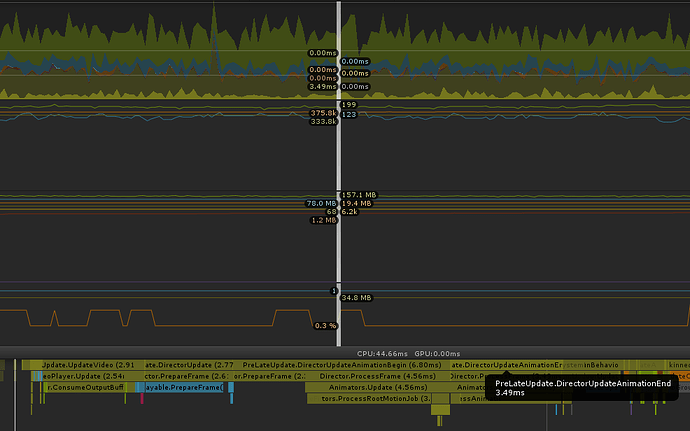Click the 6.2k value label
The height and width of the screenshot is (431, 690).
click(349, 212)
